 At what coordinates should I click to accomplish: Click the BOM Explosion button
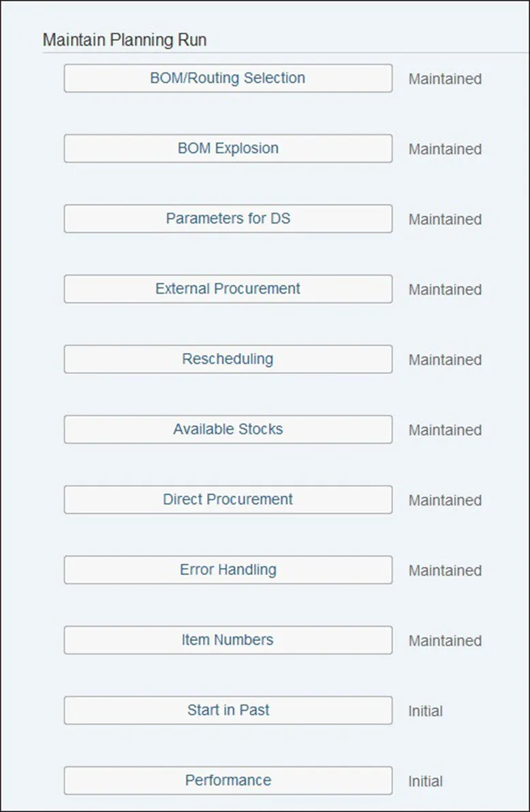pos(228,149)
